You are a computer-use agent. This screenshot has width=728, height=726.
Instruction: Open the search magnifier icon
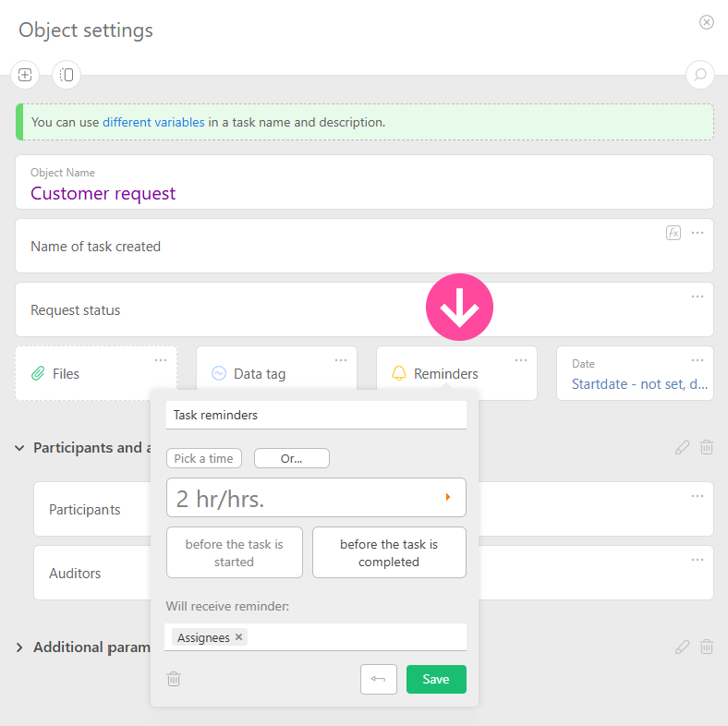(699, 75)
